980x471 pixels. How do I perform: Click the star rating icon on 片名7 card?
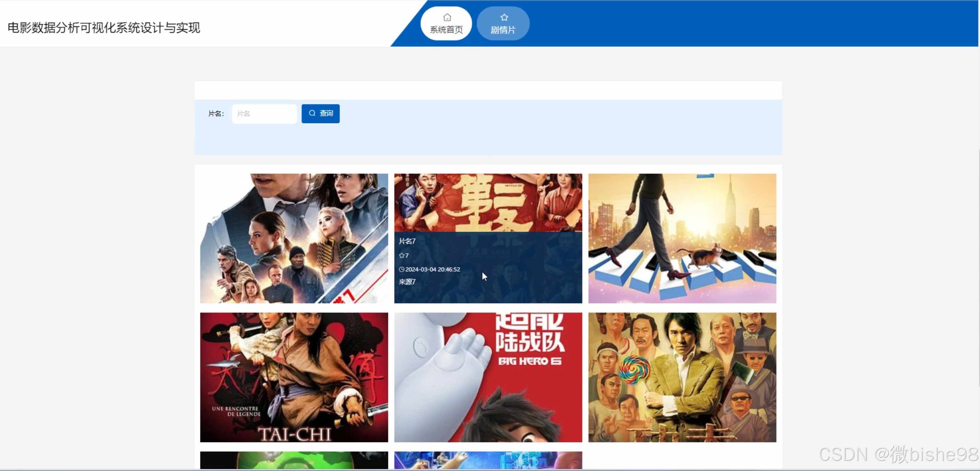pyautogui.click(x=401, y=255)
